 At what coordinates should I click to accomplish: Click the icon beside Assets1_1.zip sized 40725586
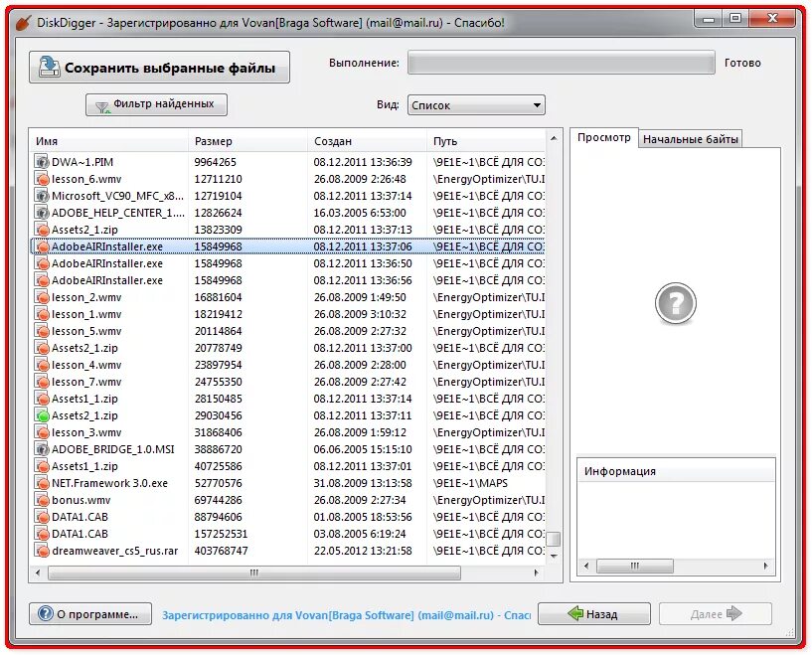42,466
